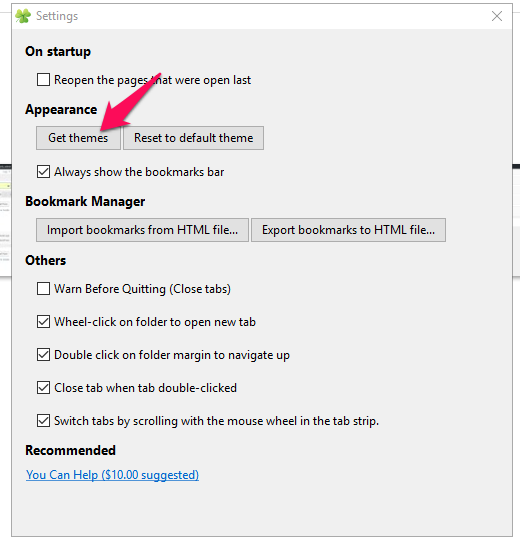This screenshot has width=520, height=549.
Task: Click the Bookmark Manager heading
Action: click(85, 202)
